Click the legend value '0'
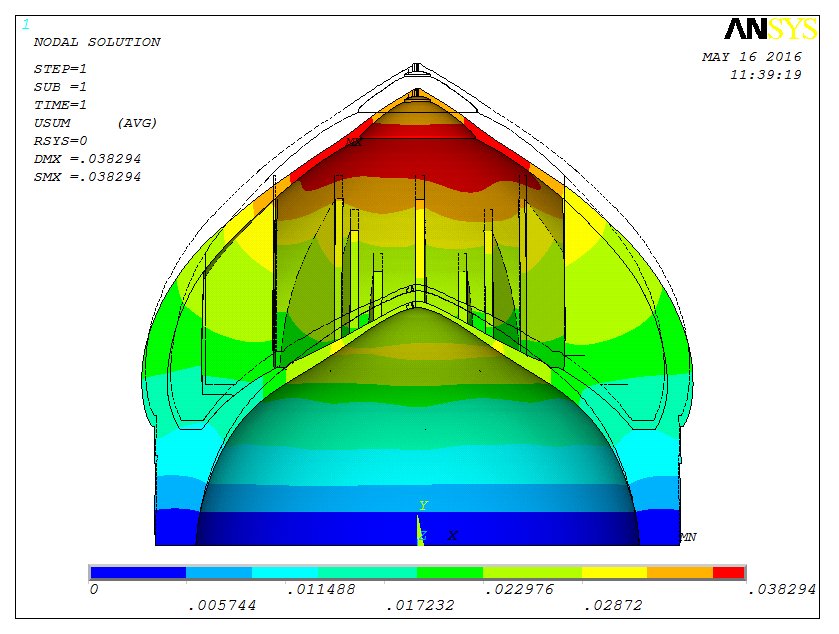 [x=94, y=590]
